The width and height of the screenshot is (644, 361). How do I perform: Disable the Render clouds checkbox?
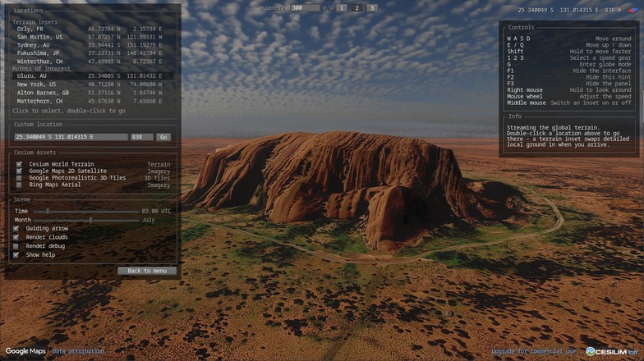16,237
